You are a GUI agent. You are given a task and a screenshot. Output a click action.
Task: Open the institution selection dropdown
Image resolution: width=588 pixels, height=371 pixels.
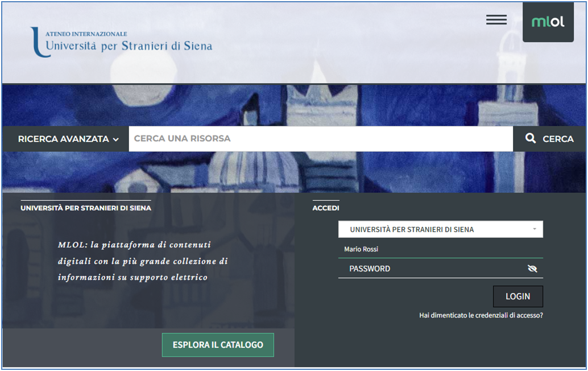(x=440, y=229)
